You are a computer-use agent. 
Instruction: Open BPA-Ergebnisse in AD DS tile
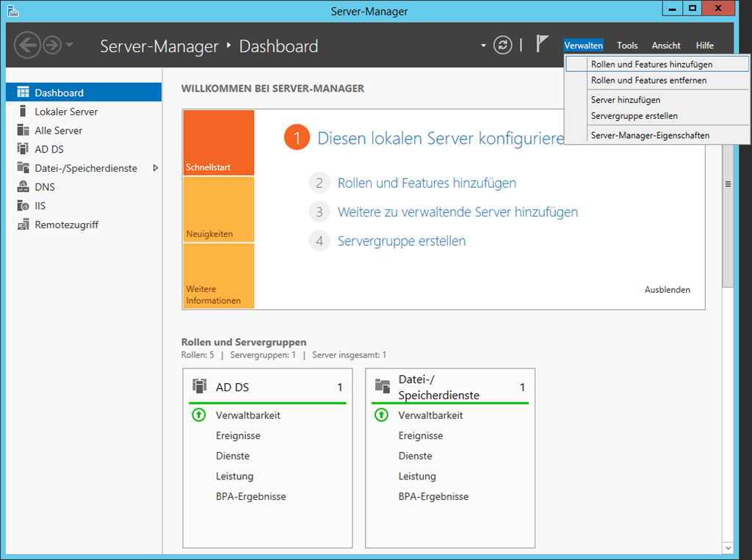pos(251,496)
